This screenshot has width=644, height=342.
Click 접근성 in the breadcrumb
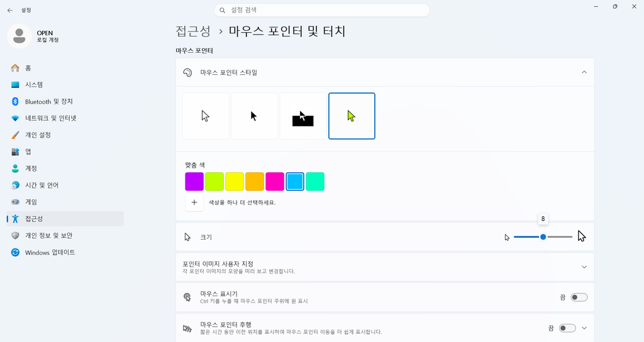coord(193,31)
